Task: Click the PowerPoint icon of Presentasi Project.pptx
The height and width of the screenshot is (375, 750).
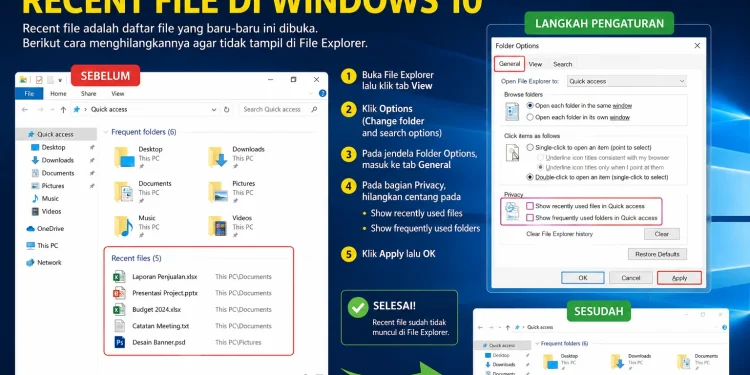Action: click(x=119, y=293)
